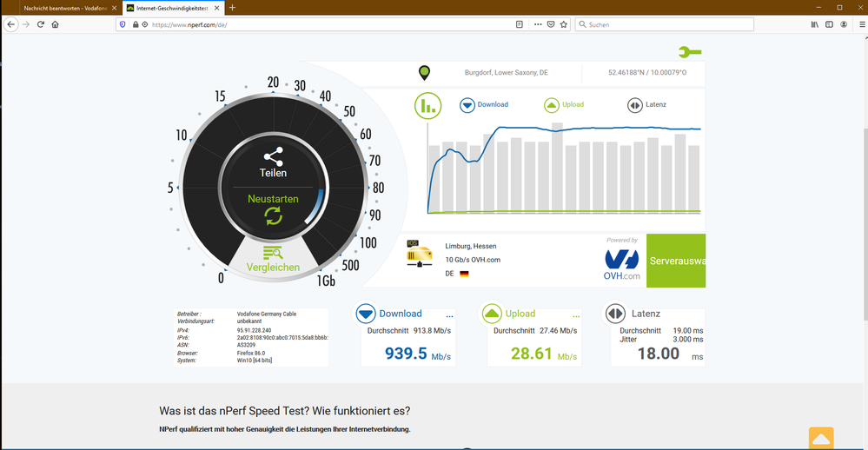Expand Download result details dots
Image resolution: width=868 pixels, height=450 pixels.
tap(449, 316)
